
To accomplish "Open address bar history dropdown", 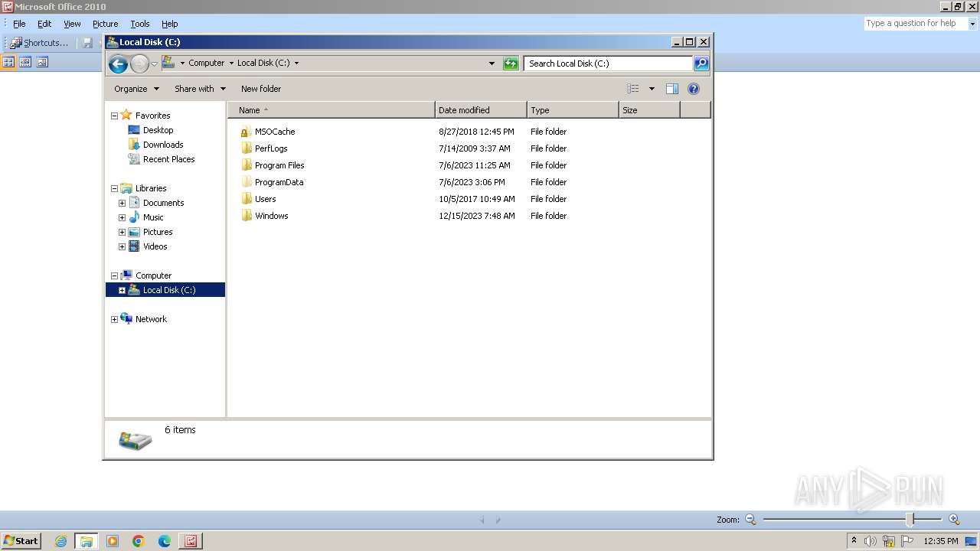I will pyautogui.click(x=492, y=64).
